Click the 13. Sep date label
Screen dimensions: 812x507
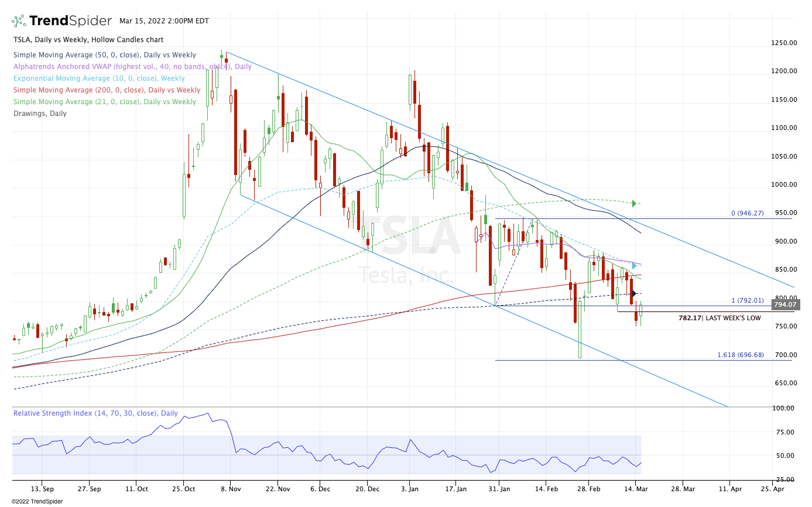(42, 488)
